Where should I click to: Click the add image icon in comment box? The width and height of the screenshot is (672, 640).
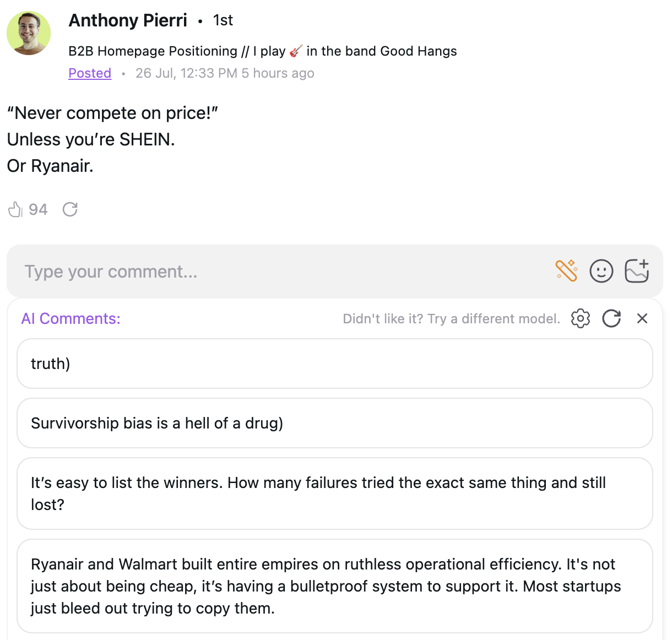[637, 271]
